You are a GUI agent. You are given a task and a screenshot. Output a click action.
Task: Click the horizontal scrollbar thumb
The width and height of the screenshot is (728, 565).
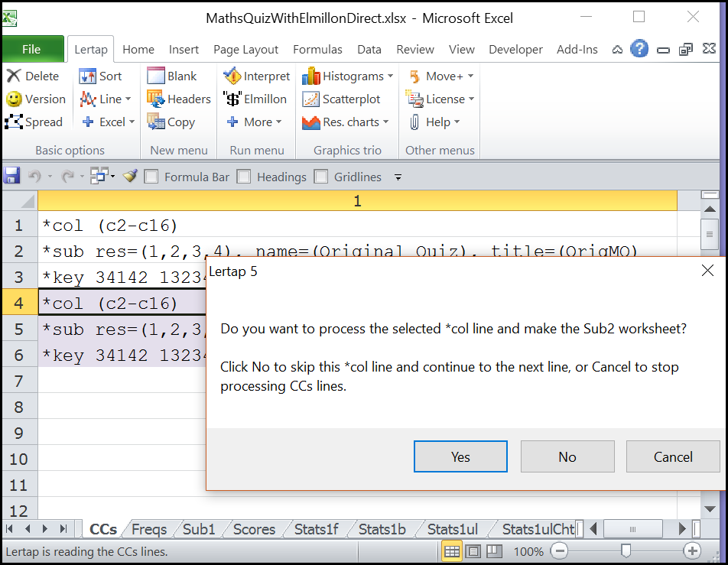click(632, 529)
